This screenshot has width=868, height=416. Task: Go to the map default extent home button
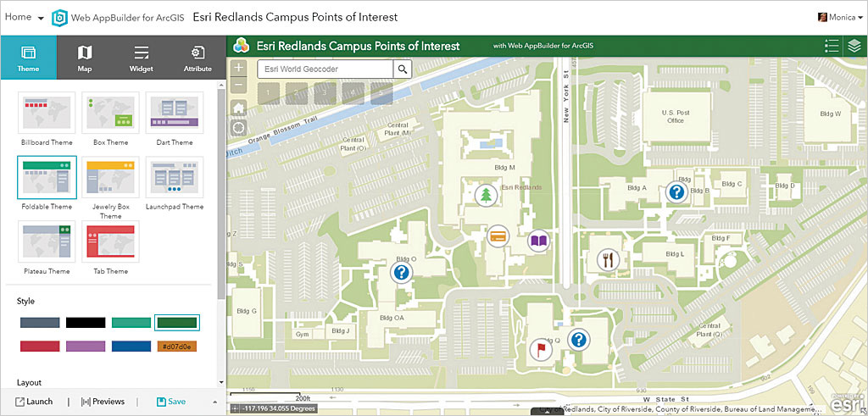[238, 108]
